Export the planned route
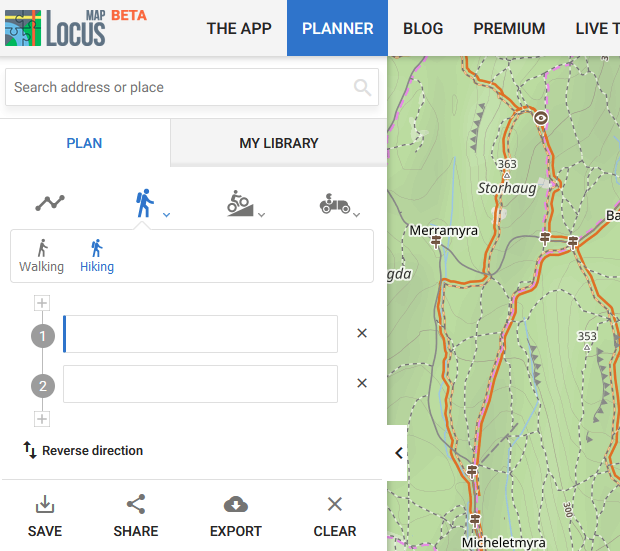620x551 pixels. coord(236,517)
